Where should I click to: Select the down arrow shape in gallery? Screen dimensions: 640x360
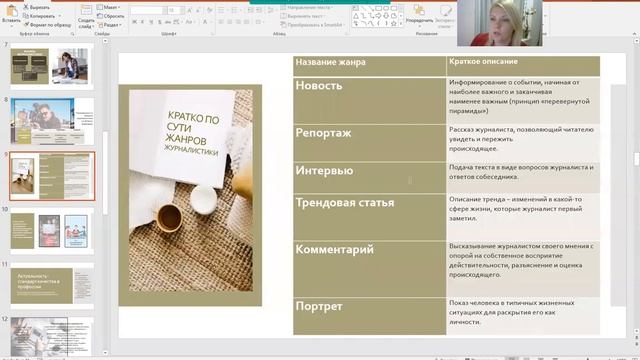(386, 16)
